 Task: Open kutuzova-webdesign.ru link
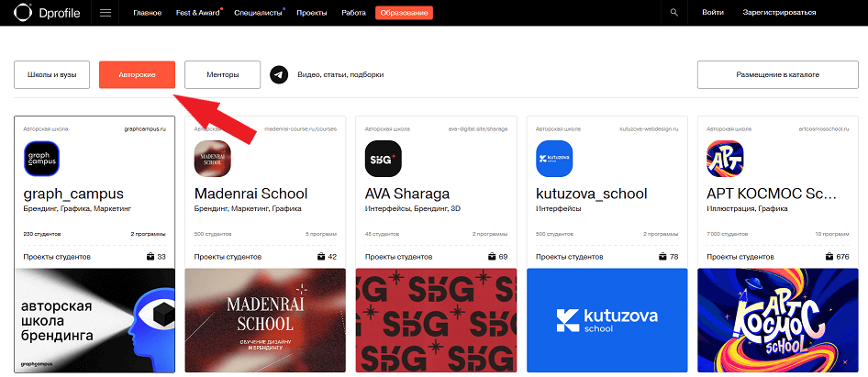point(650,129)
